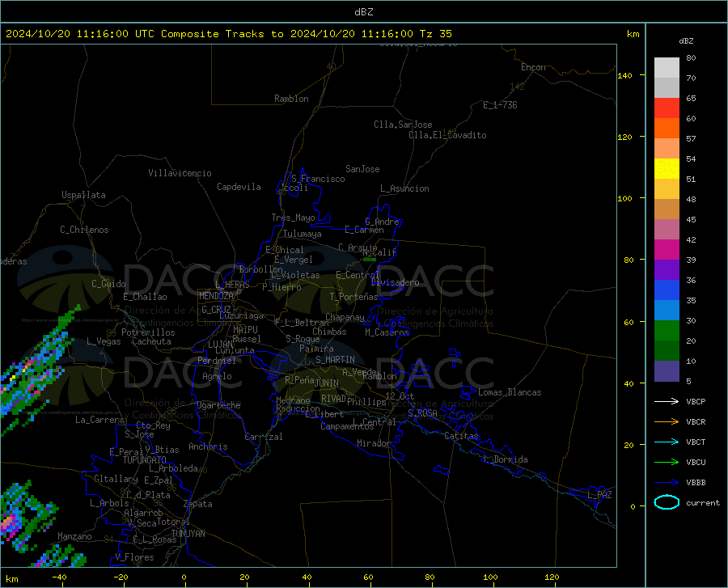The height and width of the screenshot is (588, 728).
Task: Click the Villavicencio map label
Action: click(x=180, y=173)
